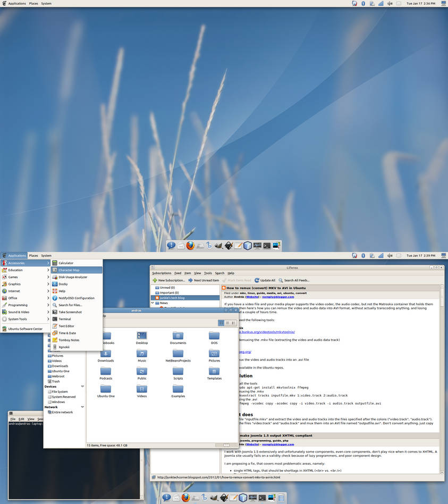Image resolution: width=448 pixels, height=504 pixels.
Task: Select the junkie's tech blog feed
Action: click(185, 298)
